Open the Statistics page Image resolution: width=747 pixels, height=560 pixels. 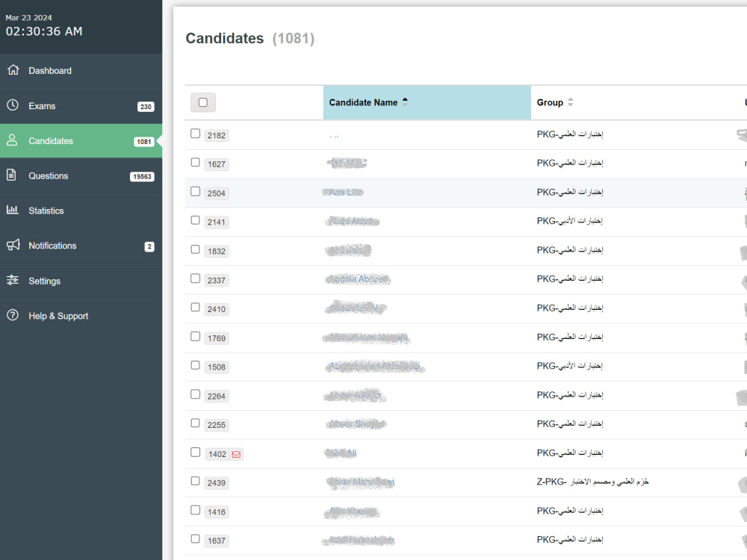[81, 211]
